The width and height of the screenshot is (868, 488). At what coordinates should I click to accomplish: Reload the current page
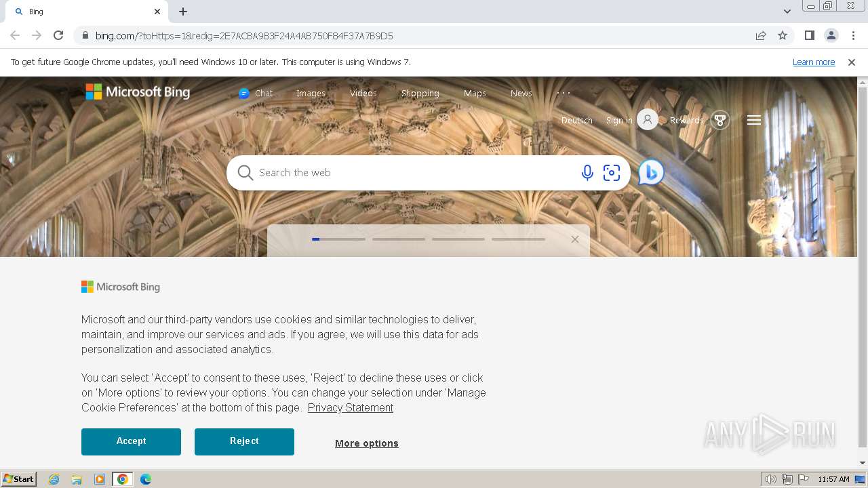[58, 35]
